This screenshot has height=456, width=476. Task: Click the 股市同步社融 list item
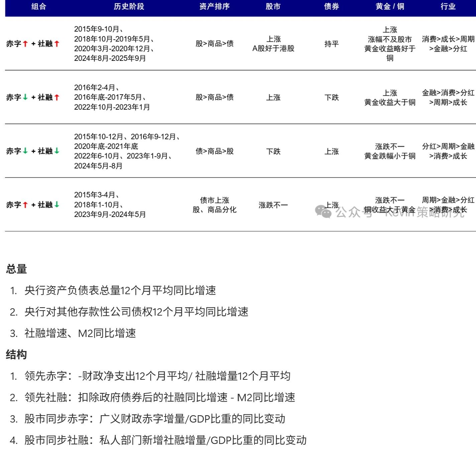click(x=165, y=440)
